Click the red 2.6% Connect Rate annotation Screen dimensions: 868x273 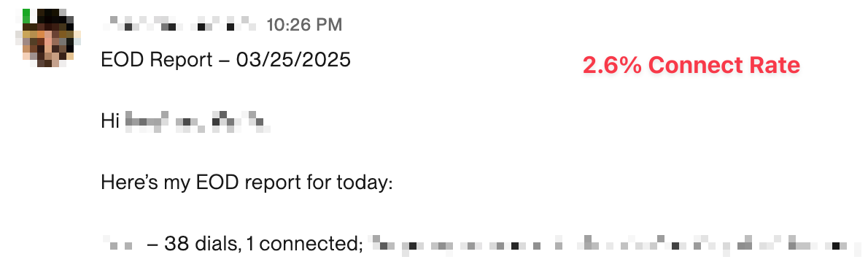click(x=691, y=66)
